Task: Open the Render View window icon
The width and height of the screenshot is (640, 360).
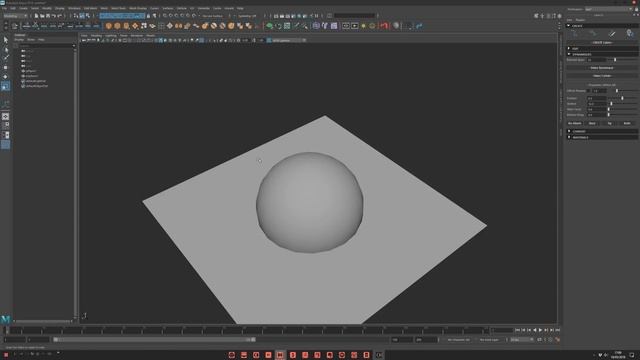Action: (x=276, y=16)
